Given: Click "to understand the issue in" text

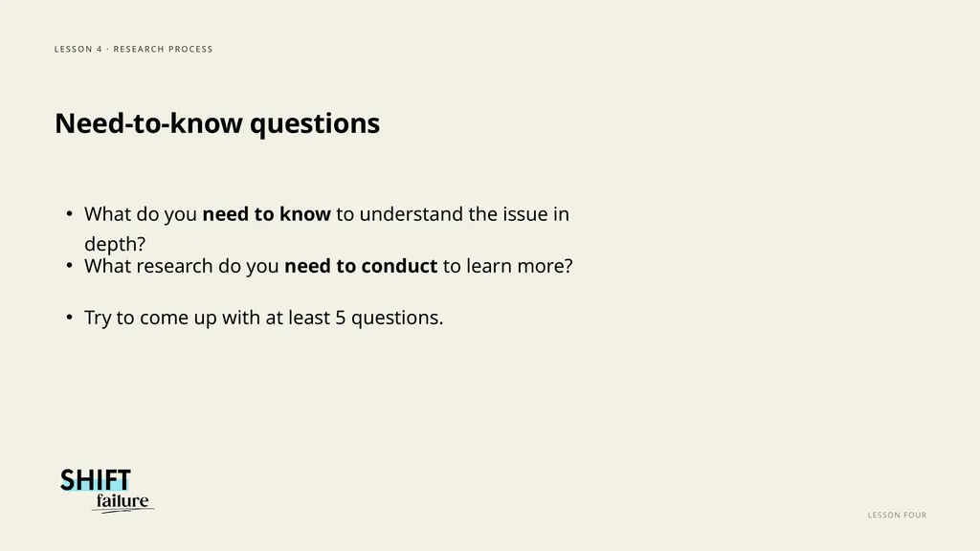Looking at the screenshot, I should [x=453, y=214].
